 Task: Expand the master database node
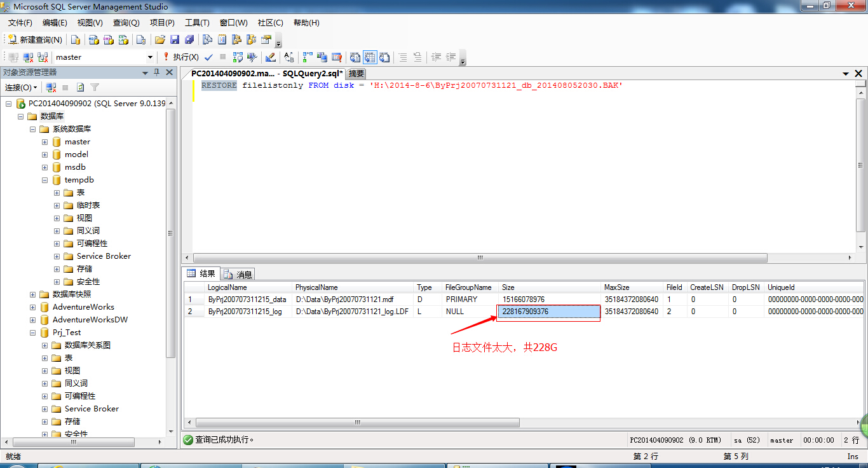[x=45, y=142]
